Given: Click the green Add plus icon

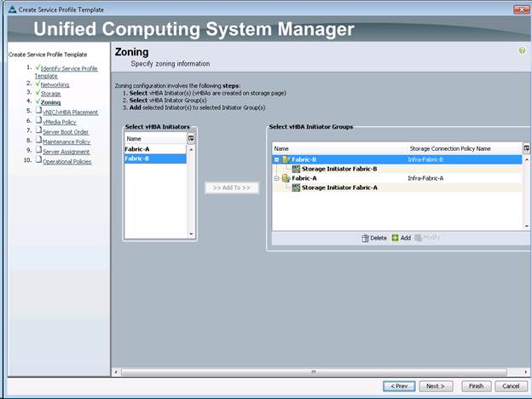Looking at the screenshot, I should coord(395,238).
